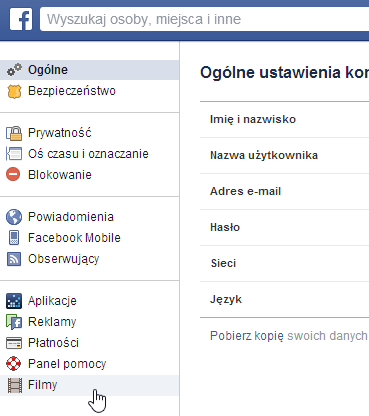
Task: Select Filmy in the sidebar
Action: coord(89,385)
